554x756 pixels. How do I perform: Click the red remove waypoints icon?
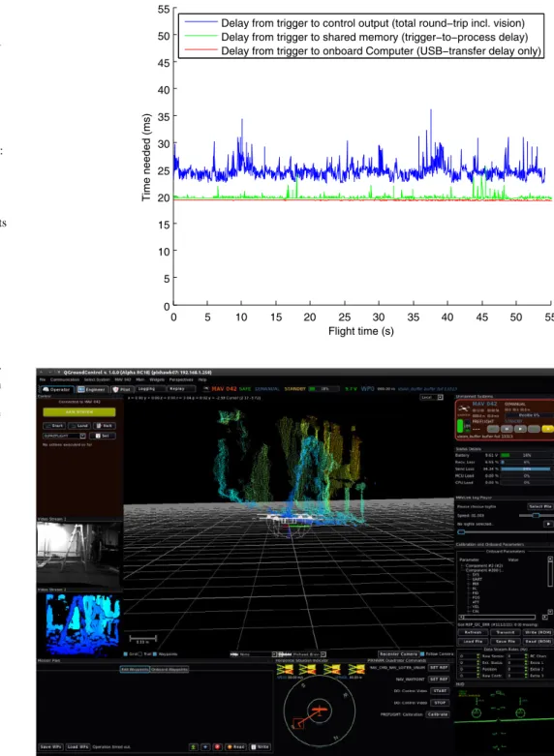coord(217,747)
